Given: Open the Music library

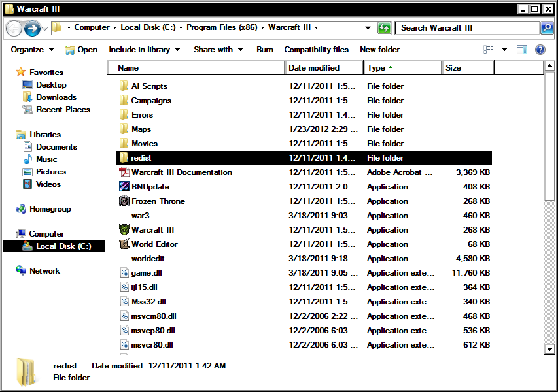Looking at the screenshot, I should [39, 159].
